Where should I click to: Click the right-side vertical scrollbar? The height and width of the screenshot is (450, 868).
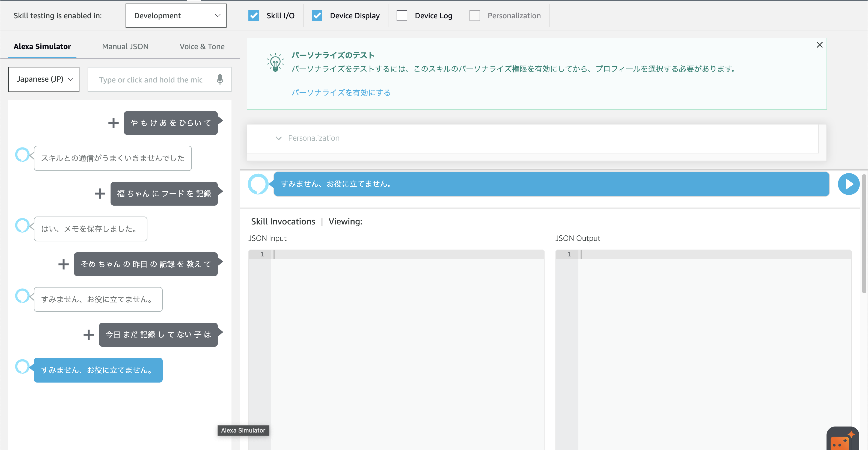click(x=864, y=233)
